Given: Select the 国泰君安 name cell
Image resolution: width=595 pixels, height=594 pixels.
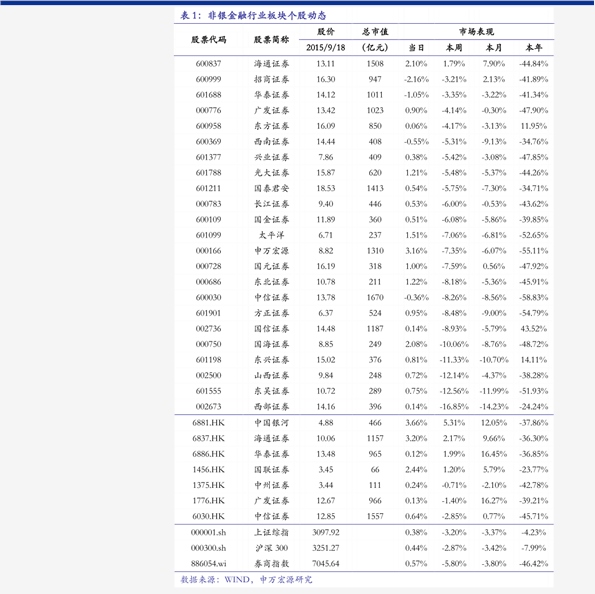Looking at the screenshot, I should (271, 188).
